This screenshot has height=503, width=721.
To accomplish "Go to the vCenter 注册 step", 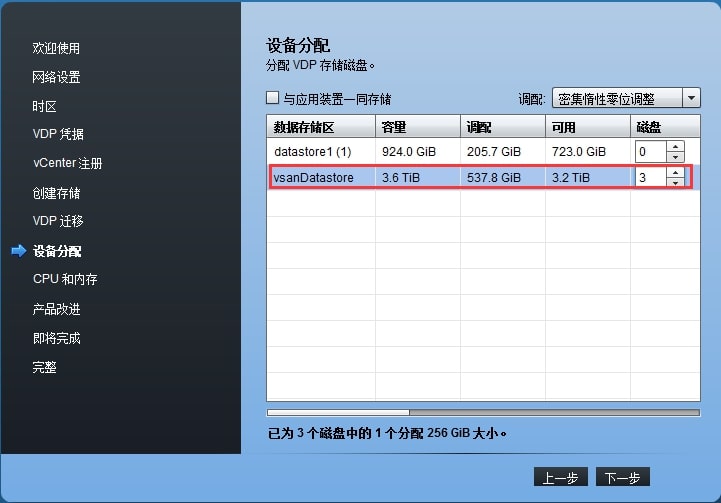I will tap(68, 163).
